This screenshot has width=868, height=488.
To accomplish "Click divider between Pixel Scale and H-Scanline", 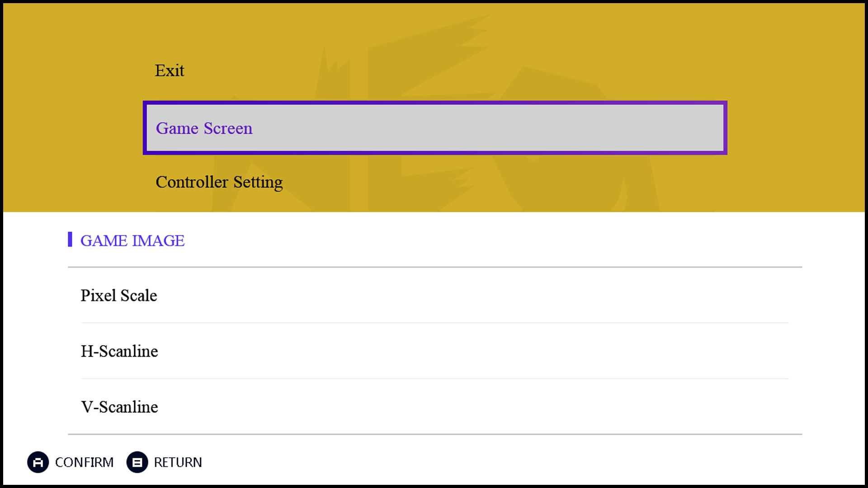I will pyautogui.click(x=434, y=323).
